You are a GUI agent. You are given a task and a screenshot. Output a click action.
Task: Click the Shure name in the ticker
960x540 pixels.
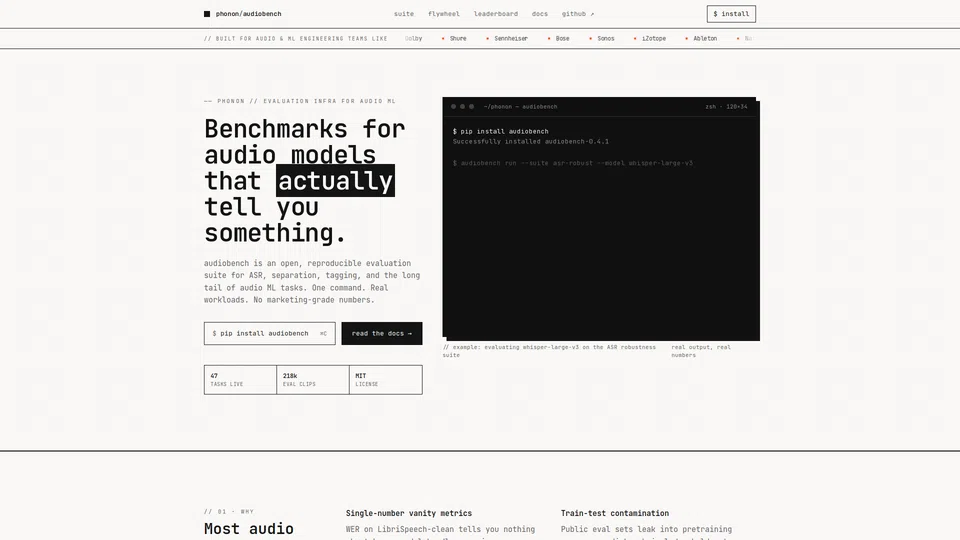(458, 39)
